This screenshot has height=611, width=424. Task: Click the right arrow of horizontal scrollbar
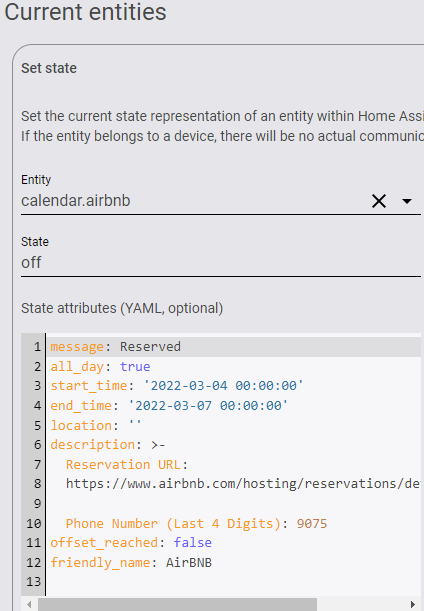[413, 604]
